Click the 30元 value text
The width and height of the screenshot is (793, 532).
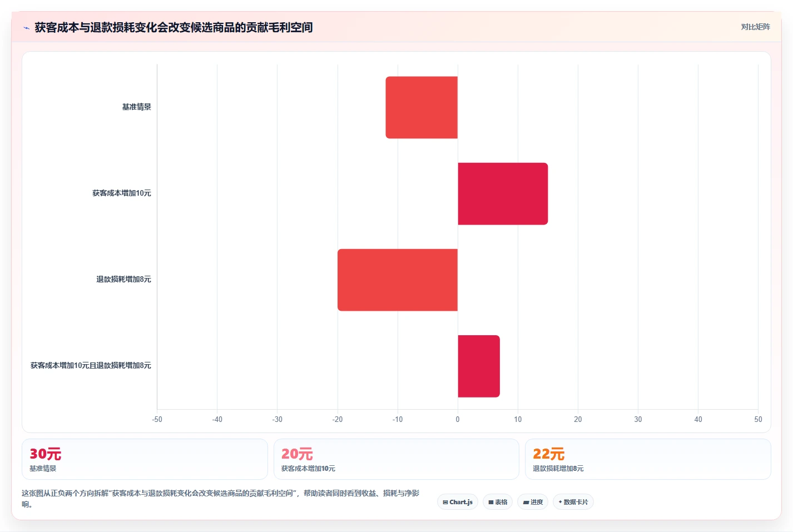pos(46,454)
